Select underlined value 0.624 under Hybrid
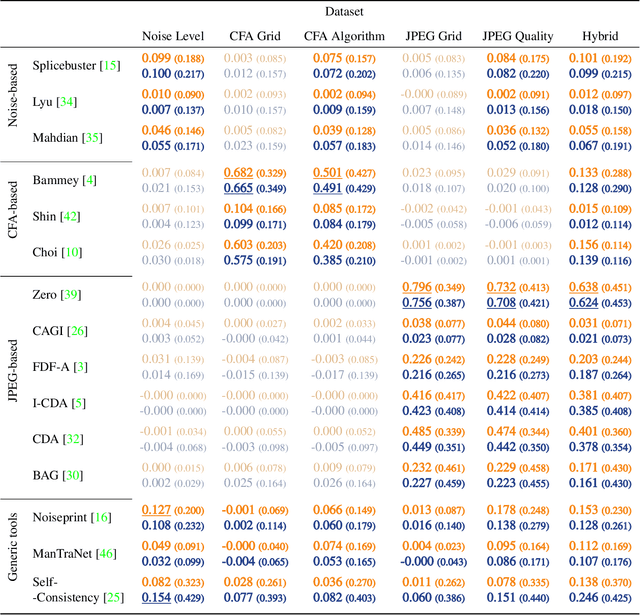640x615 pixels. coord(584,303)
